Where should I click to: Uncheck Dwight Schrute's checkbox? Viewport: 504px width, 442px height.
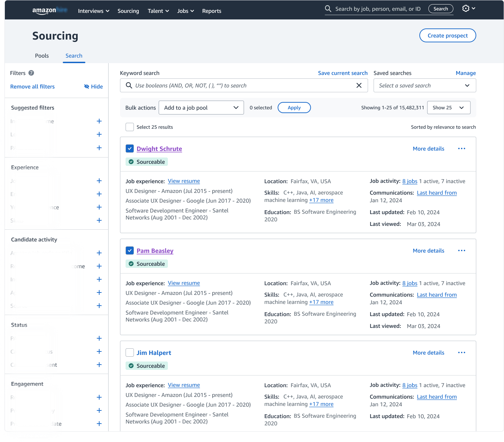(x=130, y=148)
